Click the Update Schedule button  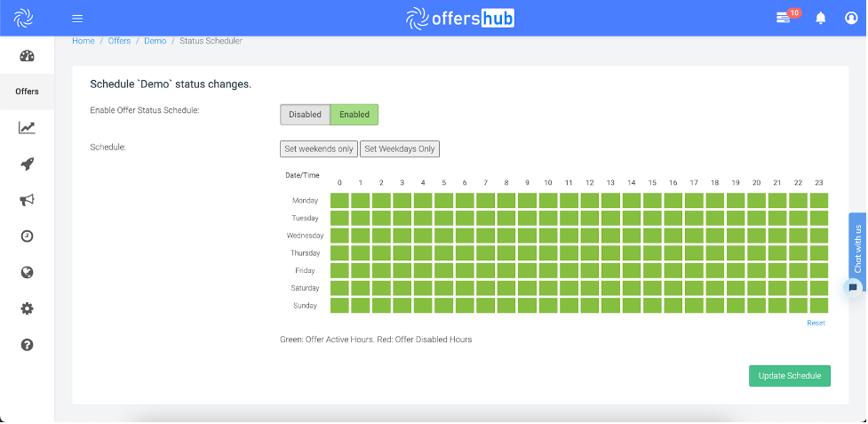point(789,376)
